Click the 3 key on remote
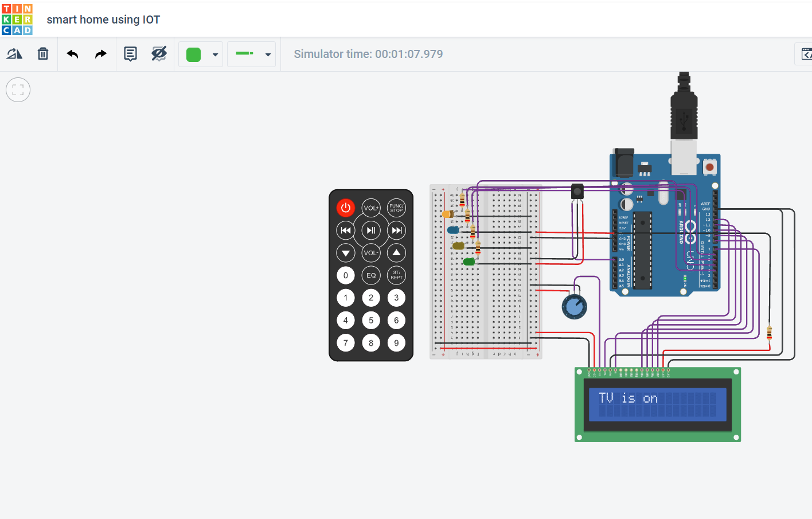812x519 pixels. click(396, 298)
